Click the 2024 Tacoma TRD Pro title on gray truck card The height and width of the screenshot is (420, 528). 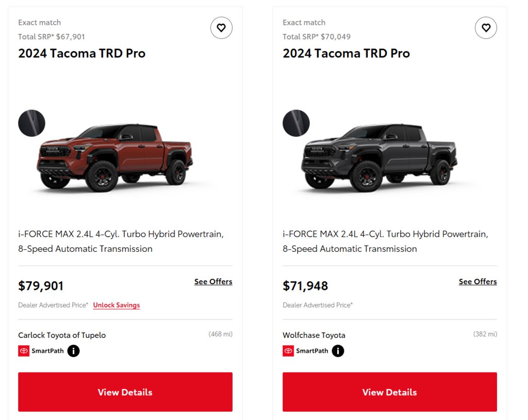click(x=346, y=53)
